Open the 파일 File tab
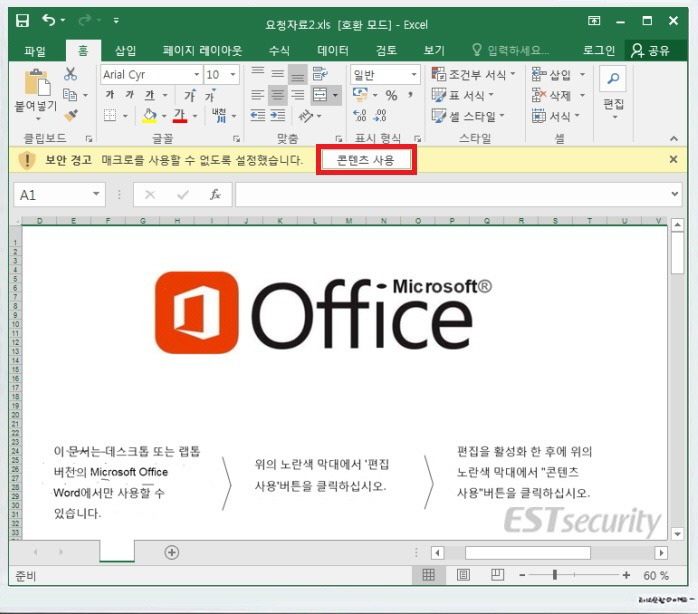 (x=35, y=51)
